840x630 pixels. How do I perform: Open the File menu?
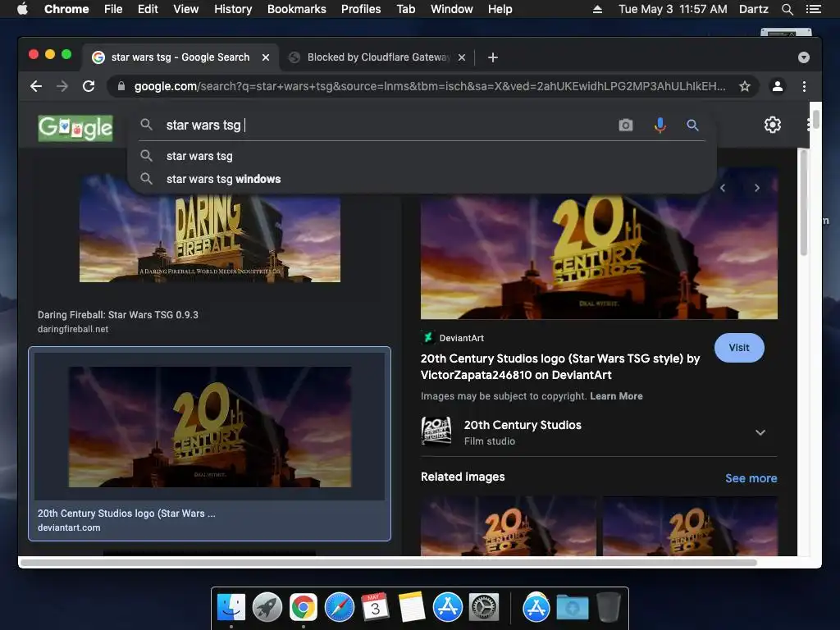point(113,9)
